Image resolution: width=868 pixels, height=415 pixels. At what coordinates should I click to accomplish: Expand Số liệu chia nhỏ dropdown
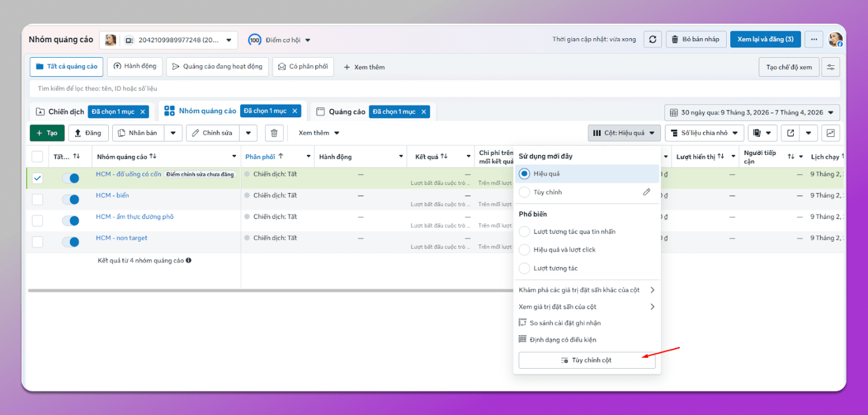[704, 133]
